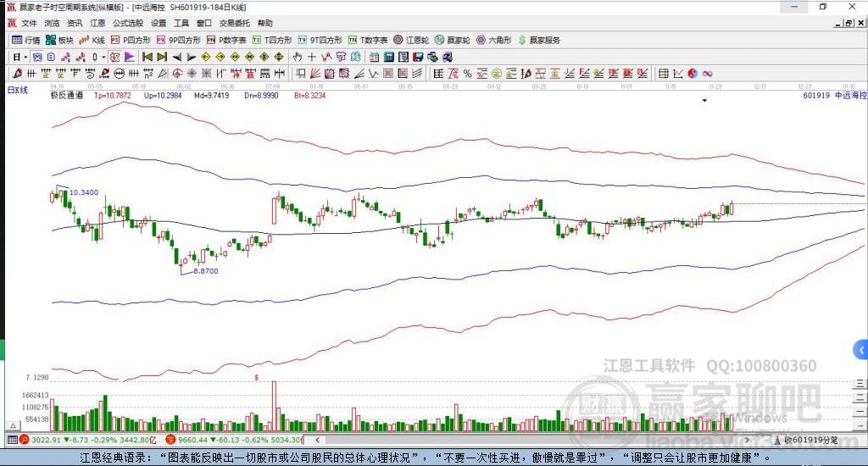This screenshot has height=466, width=868.
Task: Select the zigzag V line tool
Action: point(374,74)
